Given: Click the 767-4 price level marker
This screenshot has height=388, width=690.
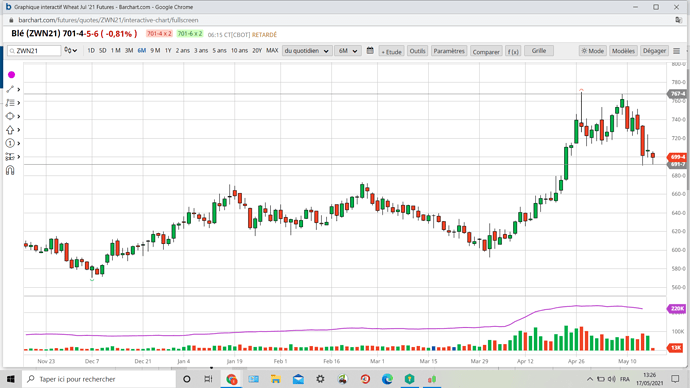Looking at the screenshot, I should 677,94.
